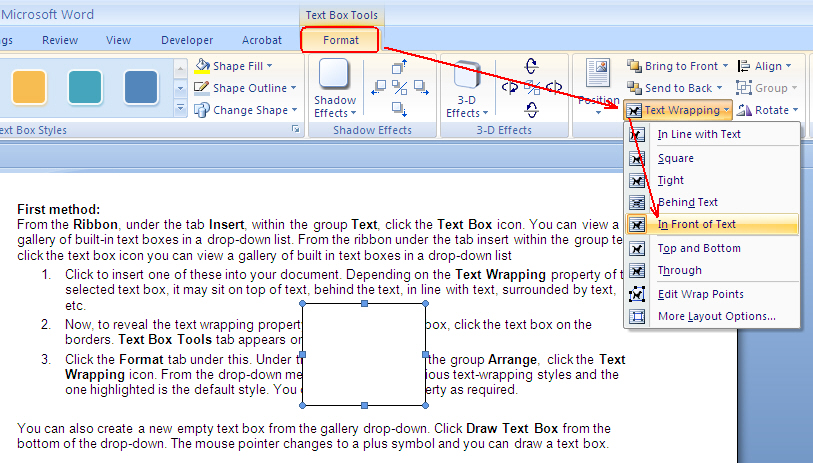The height and width of the screenshot is (463, 813).
Task: Toggle shadow on or off
Action: click(x=399, y=88)
